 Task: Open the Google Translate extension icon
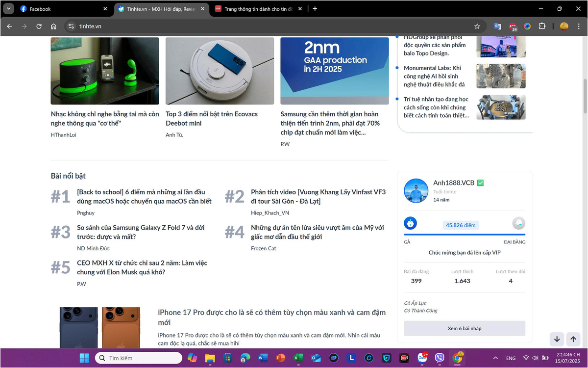pos(498,26)
